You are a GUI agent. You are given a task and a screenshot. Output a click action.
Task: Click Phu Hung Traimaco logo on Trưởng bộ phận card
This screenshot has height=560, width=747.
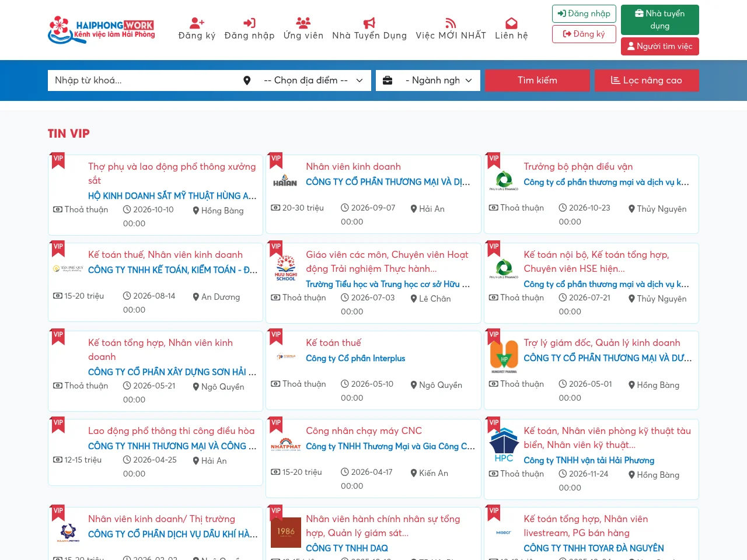pyautogui.click(x=504, y=181)
